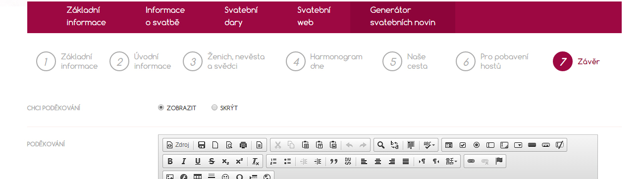Click the Save floppy disk icon
This screenshot has width=644, height=179.
point(202,145)
